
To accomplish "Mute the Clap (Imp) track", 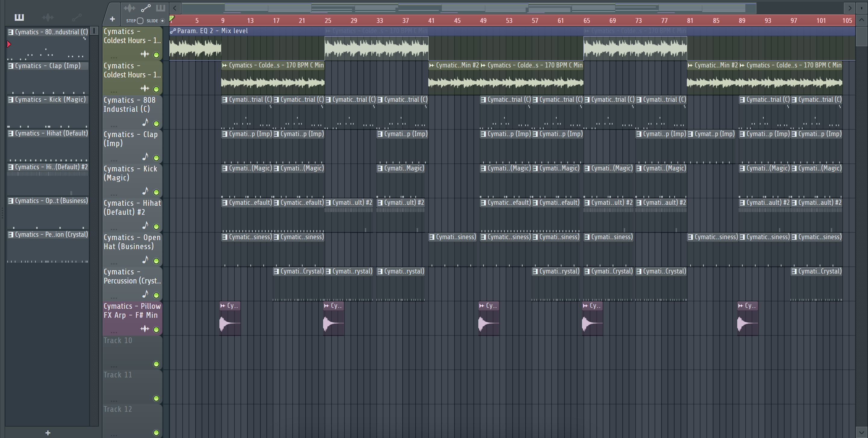I will pyautogui.click(x=156, y=158).
